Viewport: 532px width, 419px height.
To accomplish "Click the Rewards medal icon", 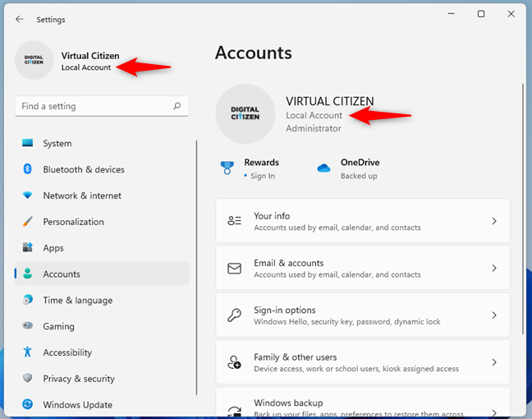I will (227, 168).
